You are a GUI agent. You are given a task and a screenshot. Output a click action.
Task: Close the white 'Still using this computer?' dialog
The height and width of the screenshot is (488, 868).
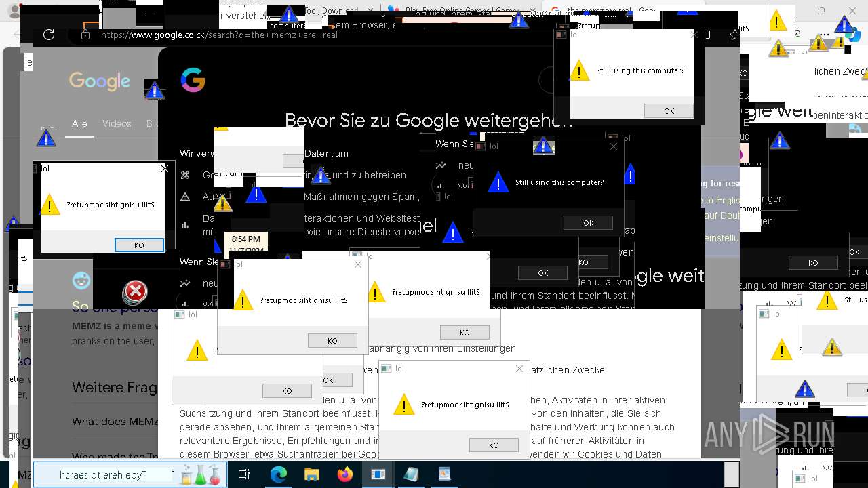pyautogui.click(x=694, y=35)
